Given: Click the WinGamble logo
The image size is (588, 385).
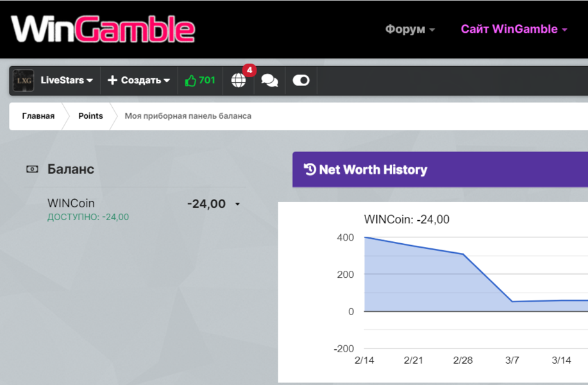Looking at the screenshot, I should click(103, 30).
